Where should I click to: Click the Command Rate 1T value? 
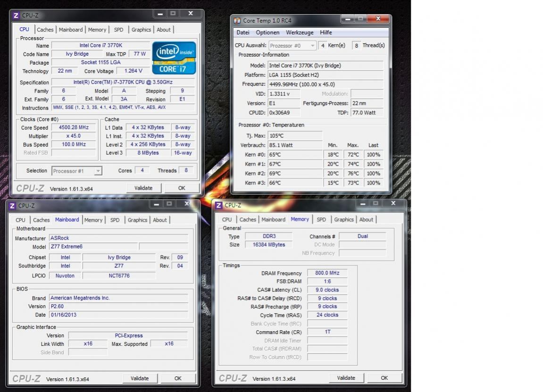pos(327,332)
